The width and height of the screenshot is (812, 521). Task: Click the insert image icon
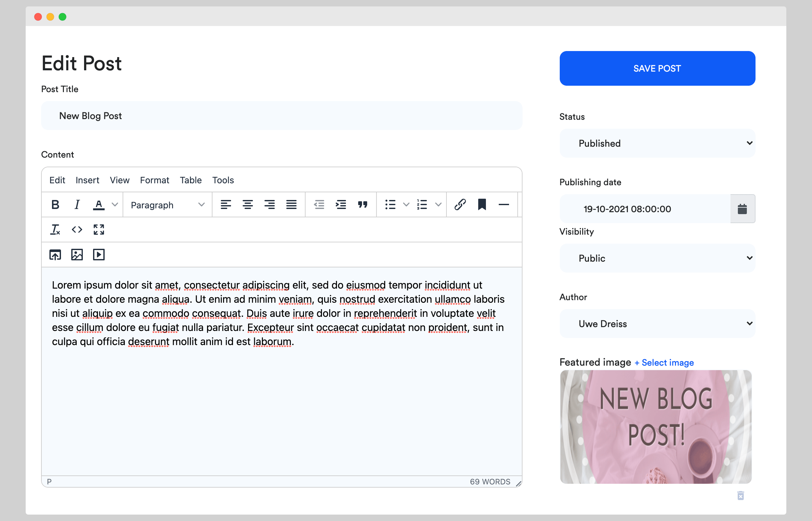click(x=77, y=255)
